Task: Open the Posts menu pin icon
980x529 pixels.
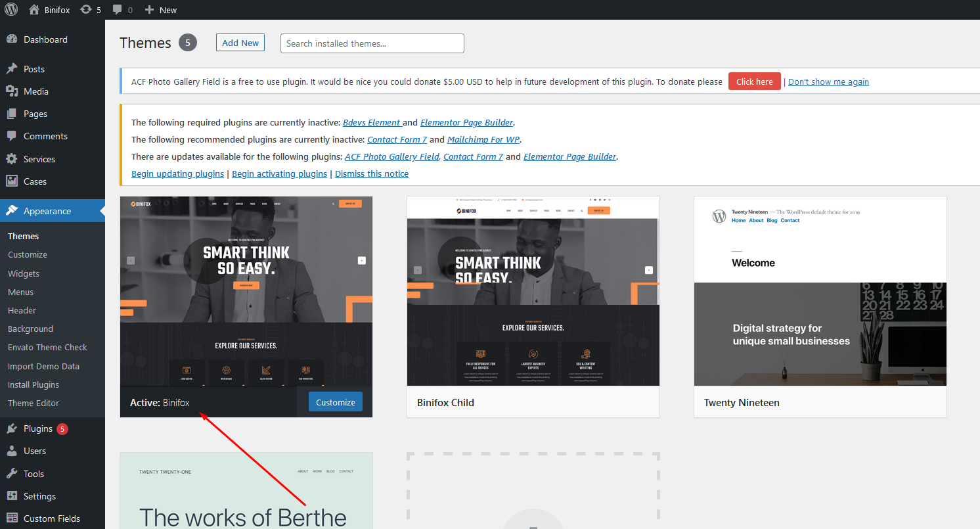Action: point(12,69)
